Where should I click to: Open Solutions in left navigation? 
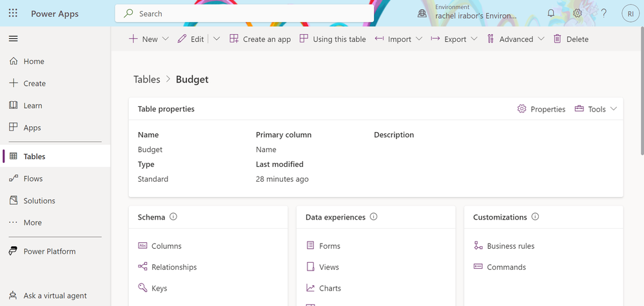[x=55, y=200]
